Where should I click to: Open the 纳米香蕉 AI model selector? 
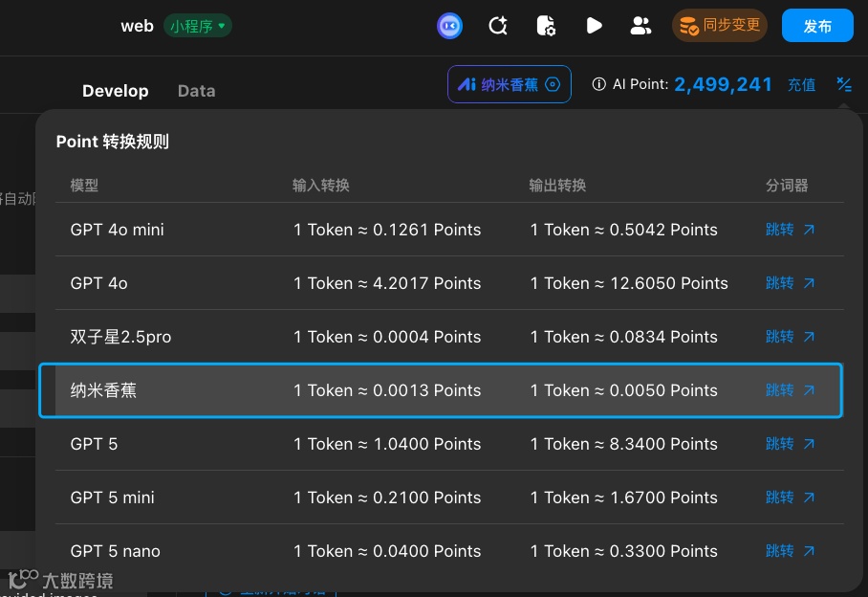(x=510, y=84)
